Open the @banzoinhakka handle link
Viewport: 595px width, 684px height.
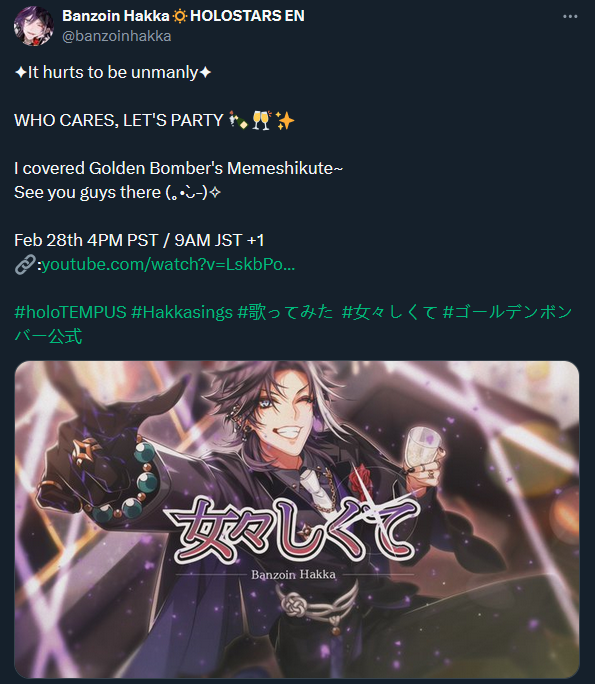tap(116, 36)
